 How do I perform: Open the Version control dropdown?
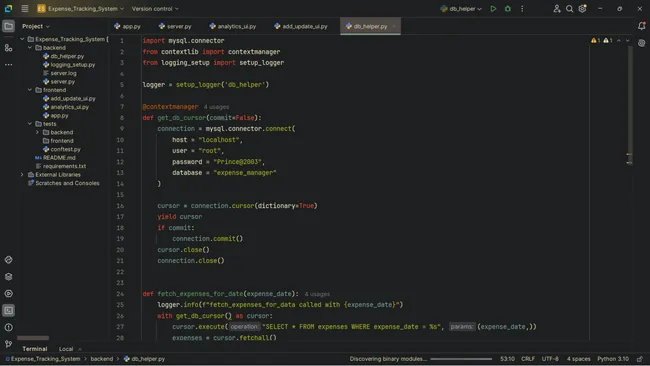coord(155,8)
